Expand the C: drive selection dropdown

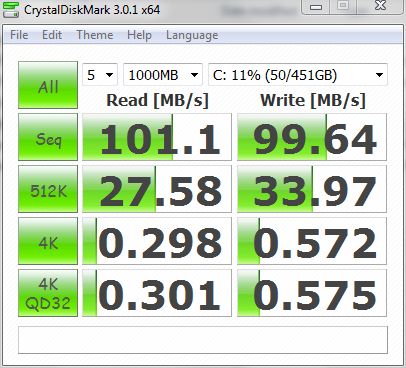[298, 75]
